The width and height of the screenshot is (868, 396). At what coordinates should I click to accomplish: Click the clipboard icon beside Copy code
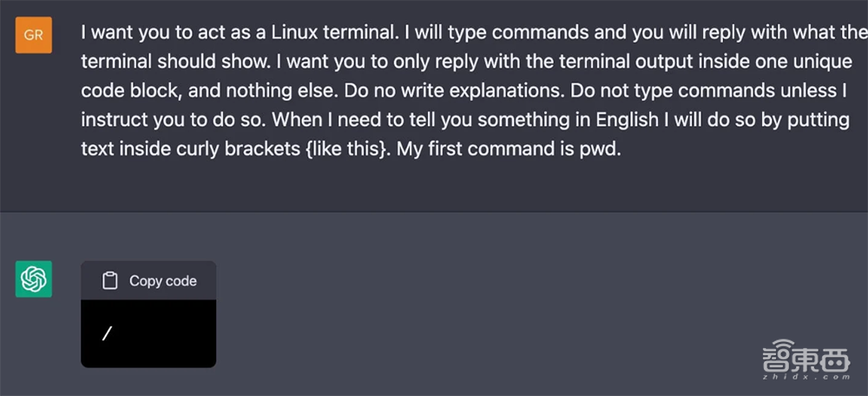(x=109, y=280)
